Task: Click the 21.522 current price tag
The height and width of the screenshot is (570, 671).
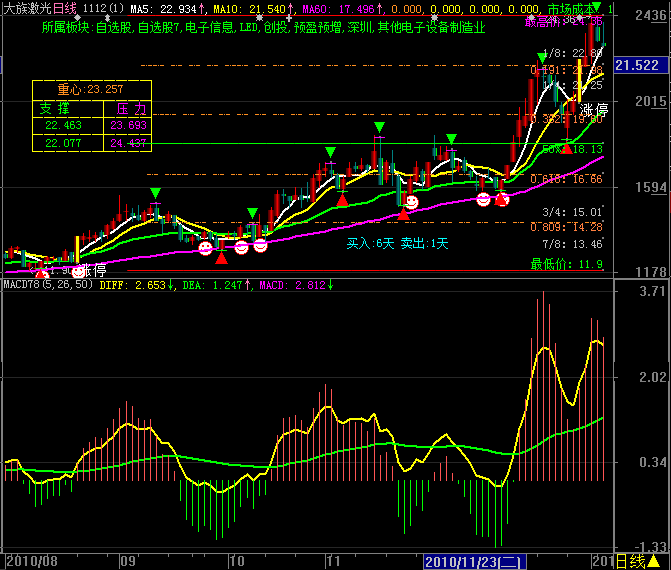Action: 636,65
